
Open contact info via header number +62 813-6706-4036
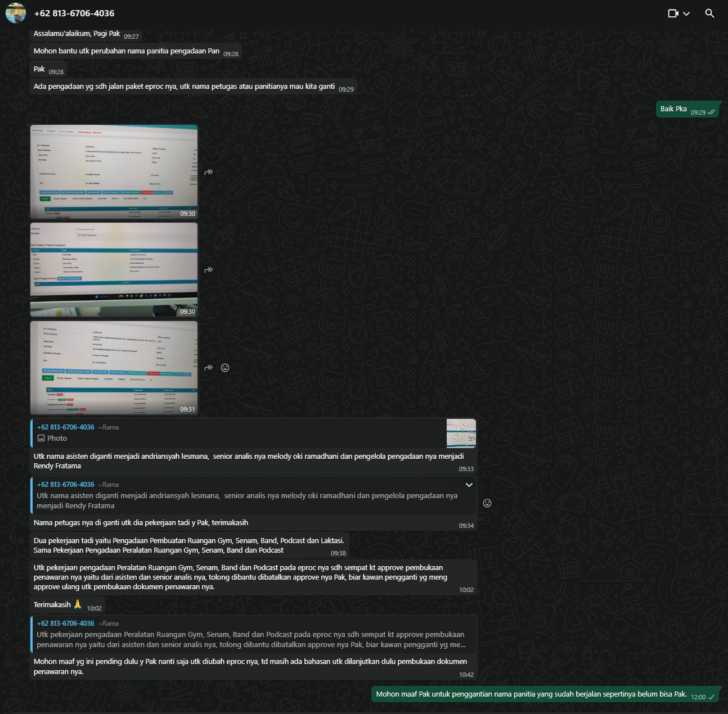74,13
